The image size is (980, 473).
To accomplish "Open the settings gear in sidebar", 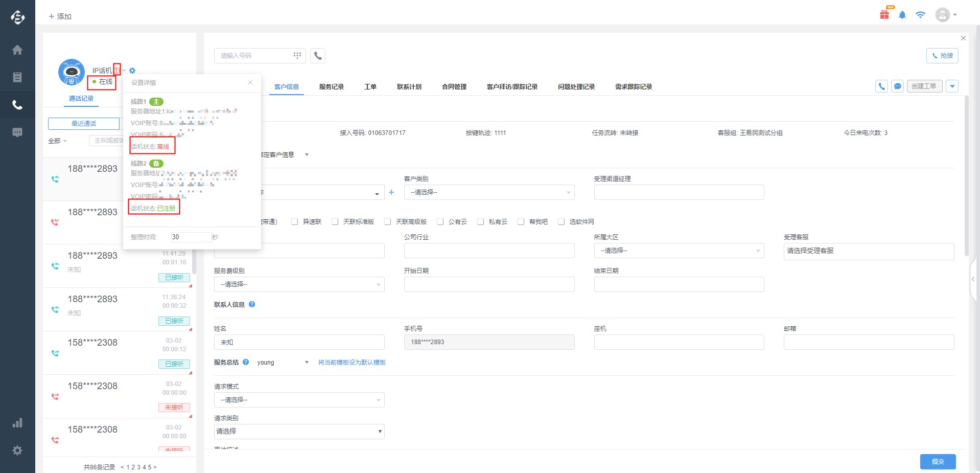I will [17, 451].
